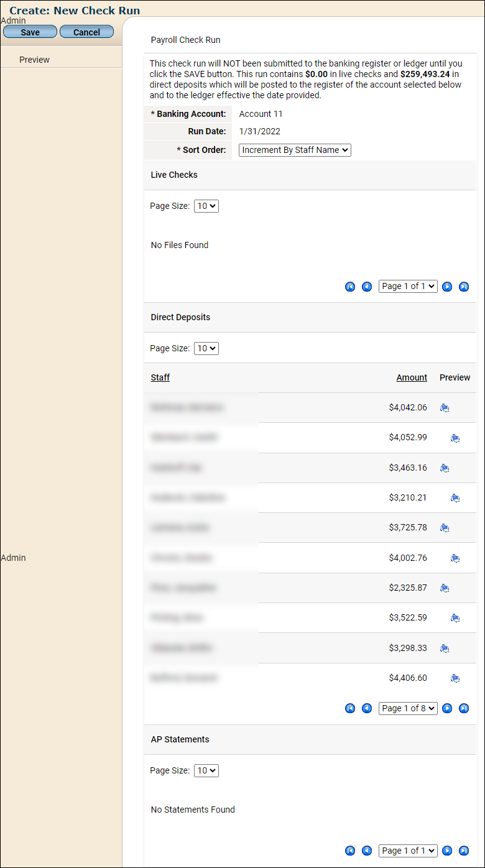
Task: Save the new check run
Action: [30, 32]
